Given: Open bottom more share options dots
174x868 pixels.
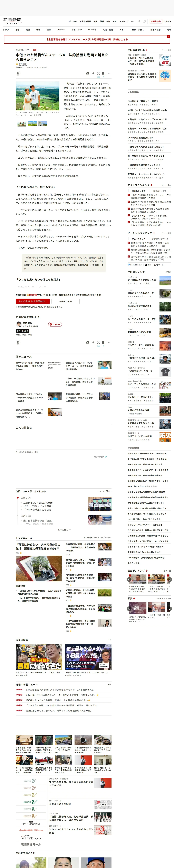Looking at the screenshot, I should click(x=109, y=342).
